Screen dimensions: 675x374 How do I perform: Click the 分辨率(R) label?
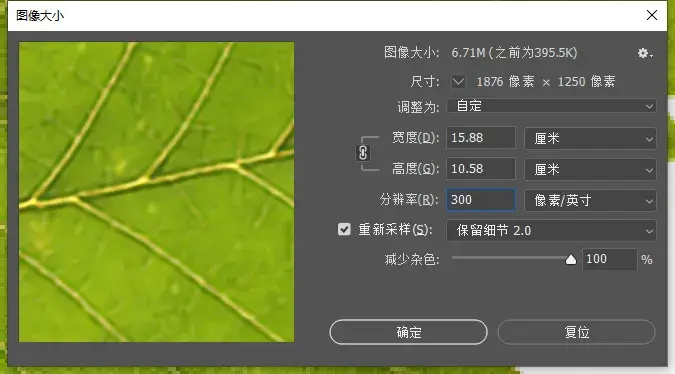click(x=409, y=200)
